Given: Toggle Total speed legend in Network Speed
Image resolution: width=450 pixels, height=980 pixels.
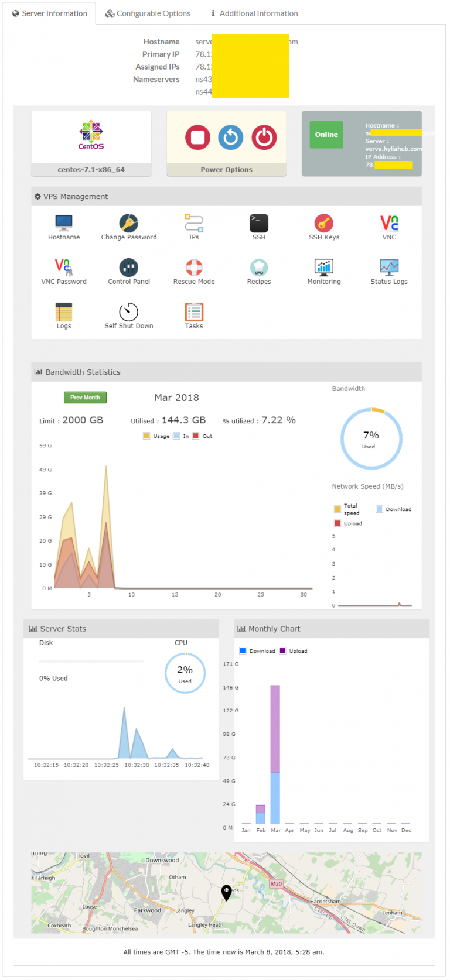Looking at the screenshot, I should (x=347, y=509).
